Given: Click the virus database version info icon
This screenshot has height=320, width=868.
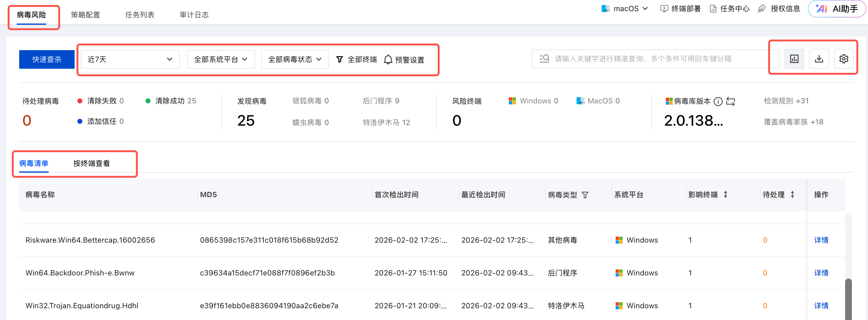Looking at the screenshot, I should [718, 101].
